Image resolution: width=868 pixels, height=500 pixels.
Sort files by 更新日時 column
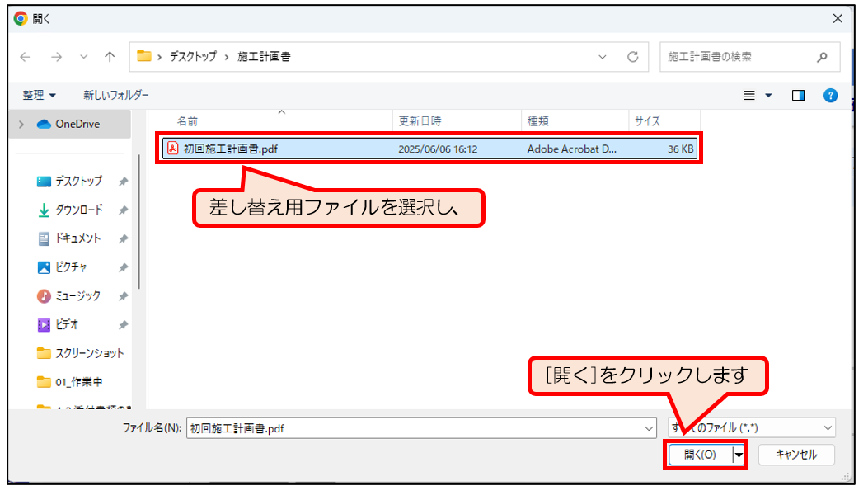pos(420,121)
